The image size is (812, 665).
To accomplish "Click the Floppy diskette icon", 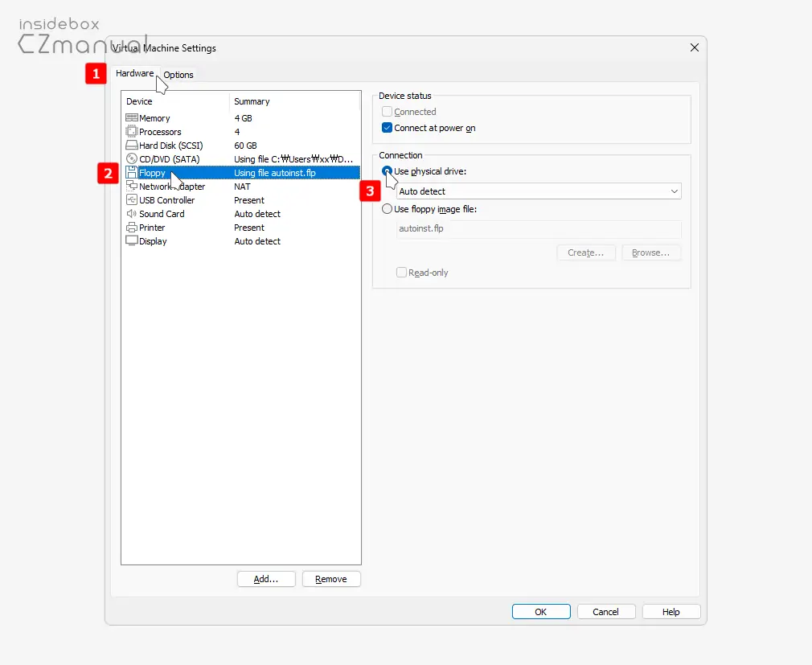I will pos(132,172).
